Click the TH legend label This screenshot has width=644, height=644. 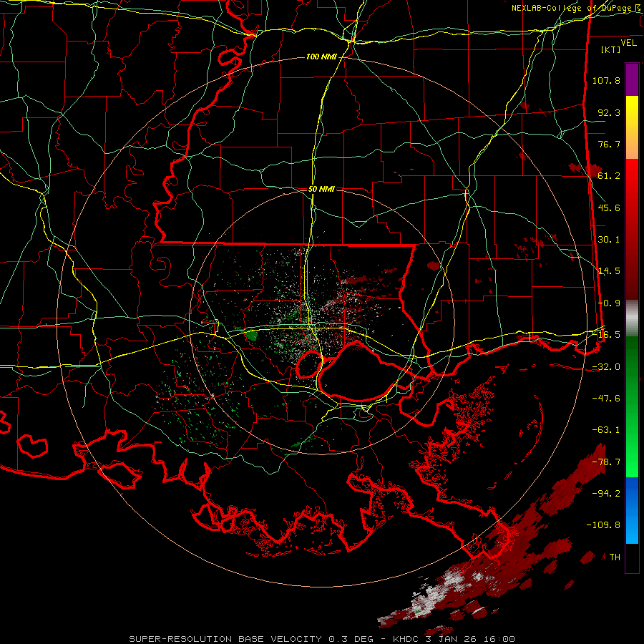tap(615, 557)
